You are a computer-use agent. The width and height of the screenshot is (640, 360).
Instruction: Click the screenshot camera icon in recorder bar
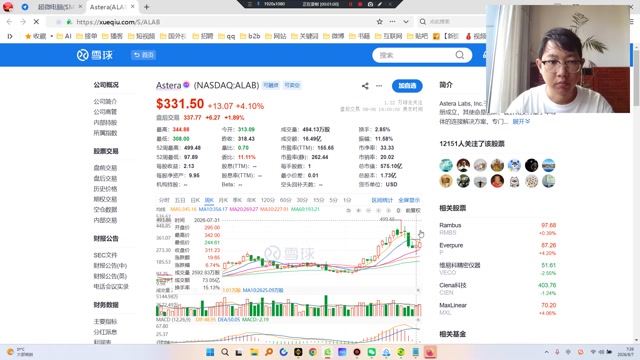(370, 4)
